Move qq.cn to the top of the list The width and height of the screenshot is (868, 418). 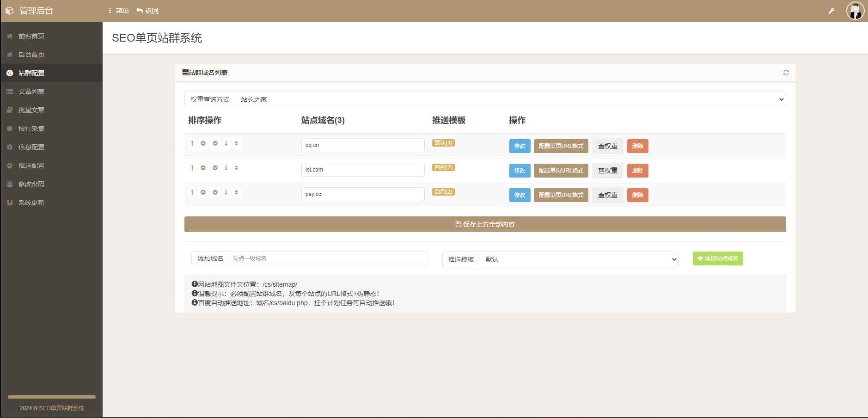click(192, 143)
